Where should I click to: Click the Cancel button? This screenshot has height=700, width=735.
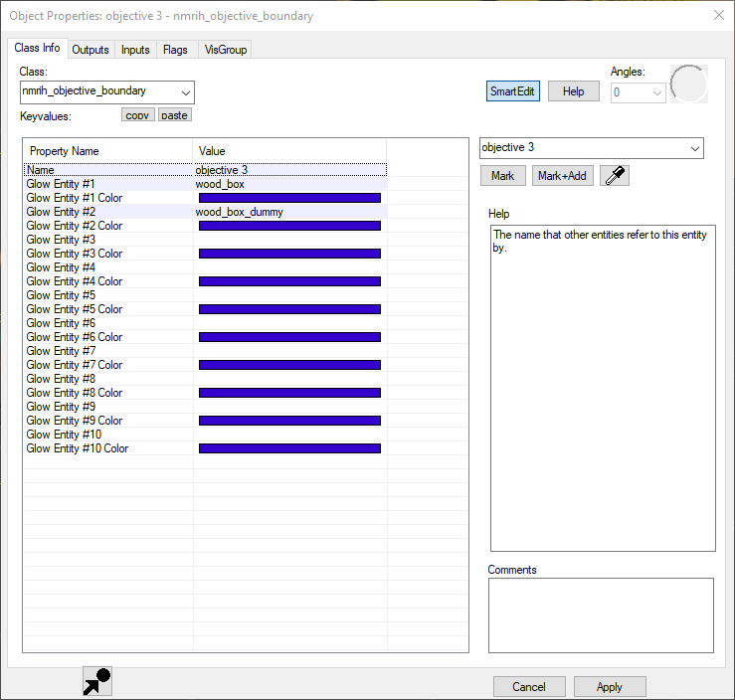529,687
